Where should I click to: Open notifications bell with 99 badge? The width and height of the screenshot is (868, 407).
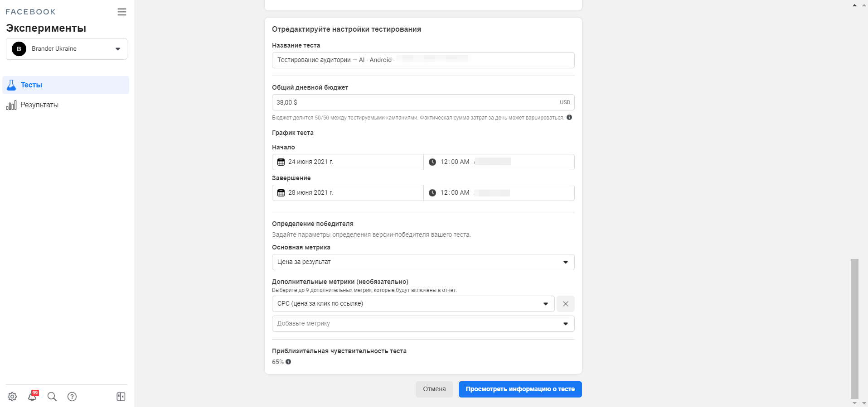[x=32, y=397]
